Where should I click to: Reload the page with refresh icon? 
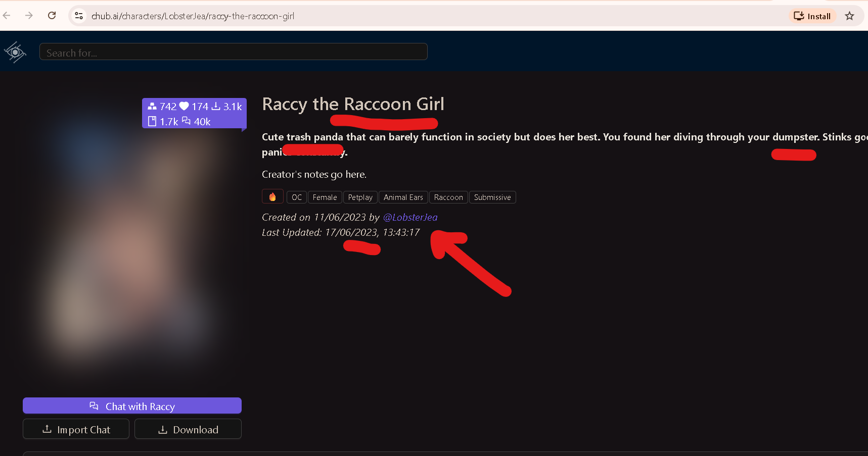[x=52, y=16]
